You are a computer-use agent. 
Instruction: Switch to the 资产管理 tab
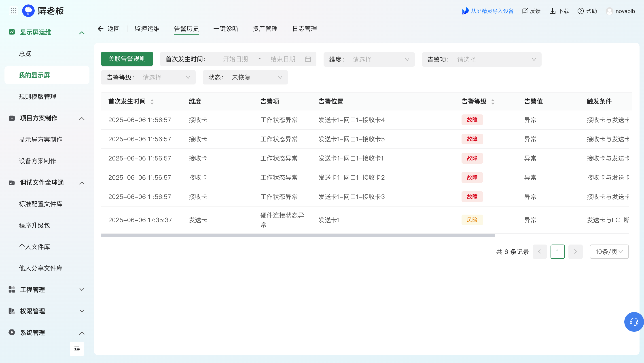[x=265, y=29]
